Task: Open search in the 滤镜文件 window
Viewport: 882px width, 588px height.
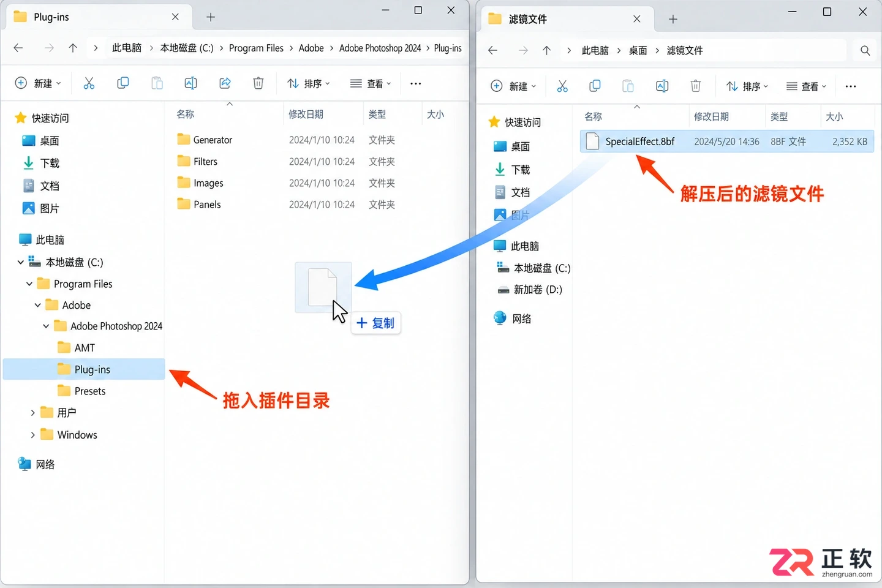Action: (865, 50)
